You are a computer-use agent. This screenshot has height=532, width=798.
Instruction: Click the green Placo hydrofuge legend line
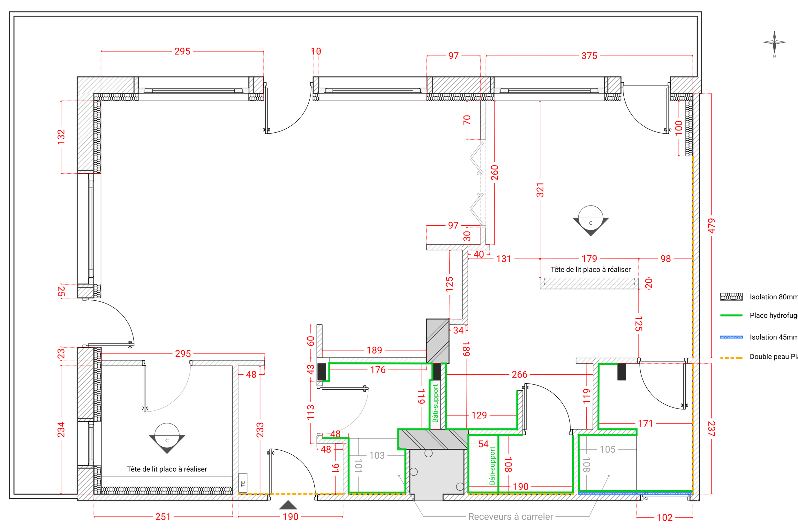click(x=731, y=315)
